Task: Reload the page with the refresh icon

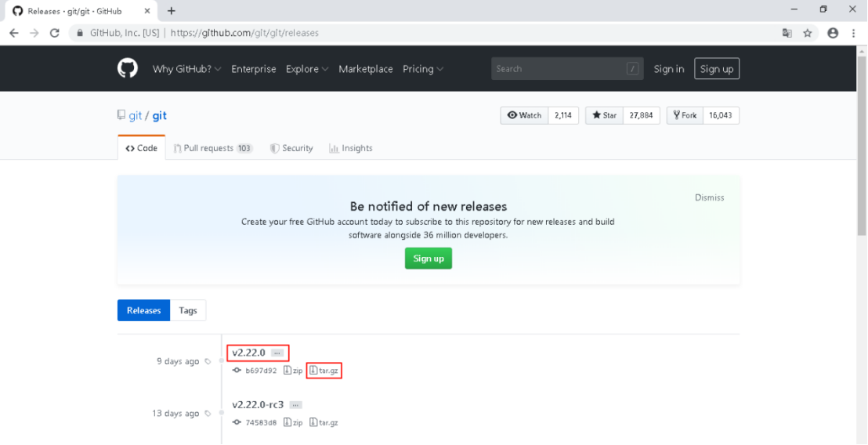Action: (54, 33)
